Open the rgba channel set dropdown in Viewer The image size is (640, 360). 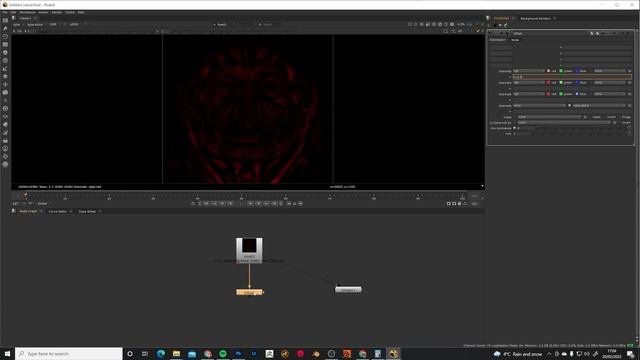(18, 24)
